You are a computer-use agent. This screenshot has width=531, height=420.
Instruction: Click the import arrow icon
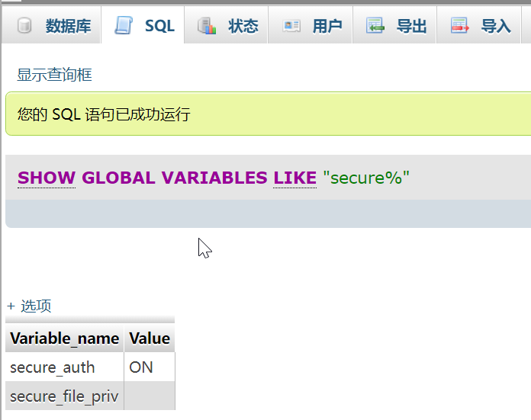tap(459, 26)
